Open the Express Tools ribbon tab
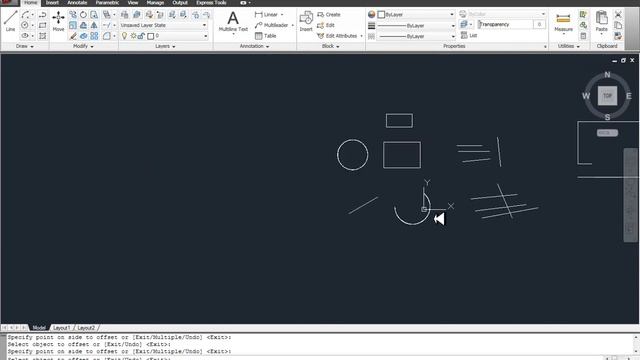 [211, 2]
